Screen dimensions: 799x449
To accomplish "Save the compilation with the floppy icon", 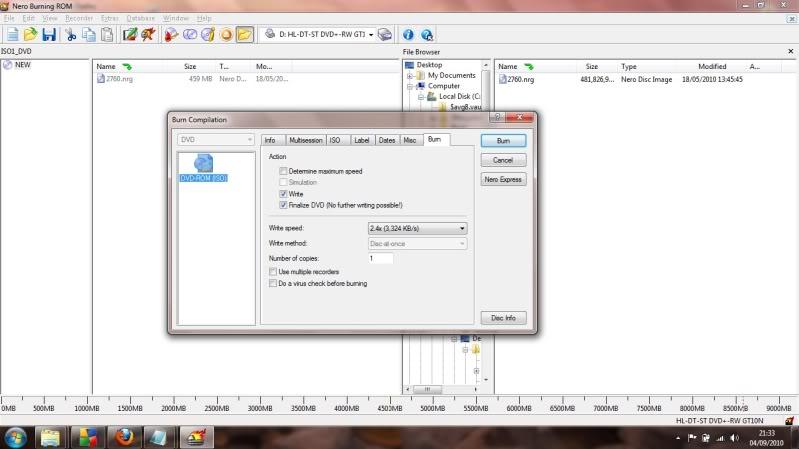I will coord(49,35).
